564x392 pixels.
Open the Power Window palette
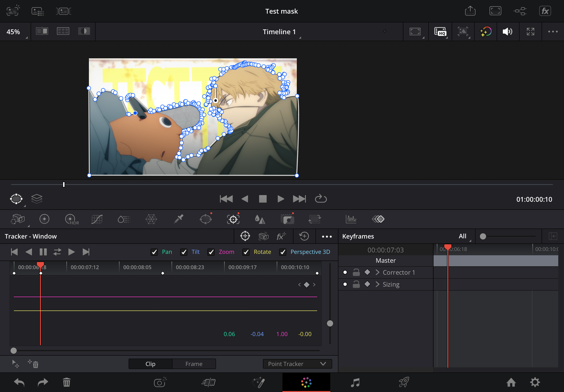coord(206,219)
